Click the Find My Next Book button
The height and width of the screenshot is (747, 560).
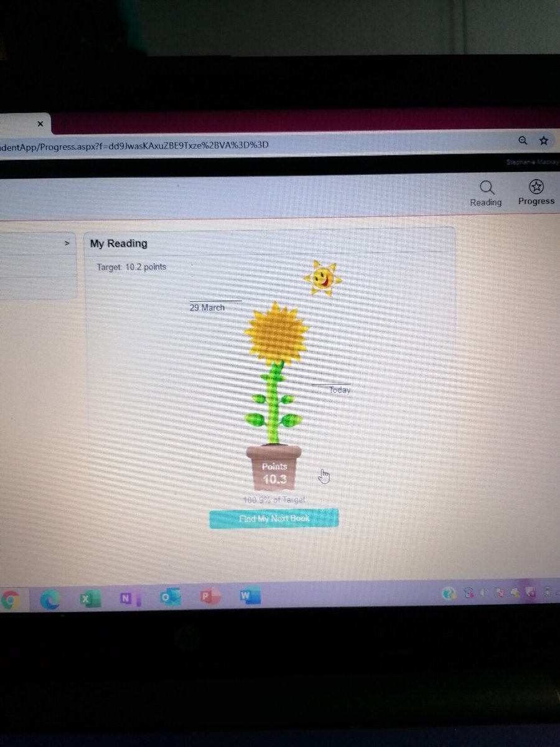pos(274,518)
